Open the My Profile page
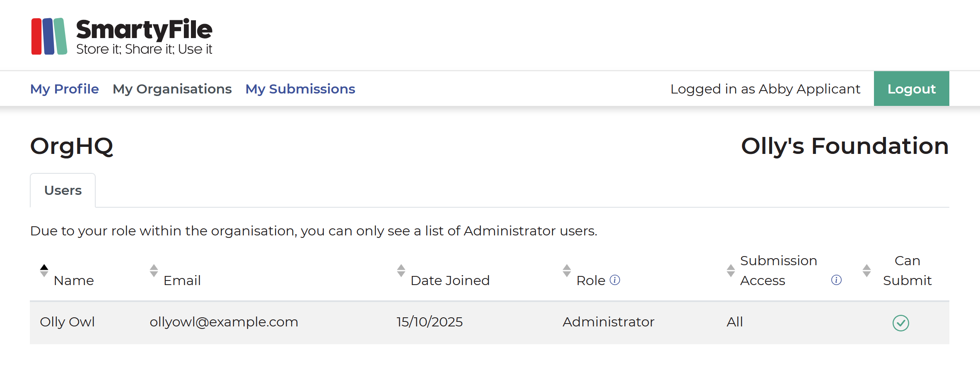 pos(65,89)
